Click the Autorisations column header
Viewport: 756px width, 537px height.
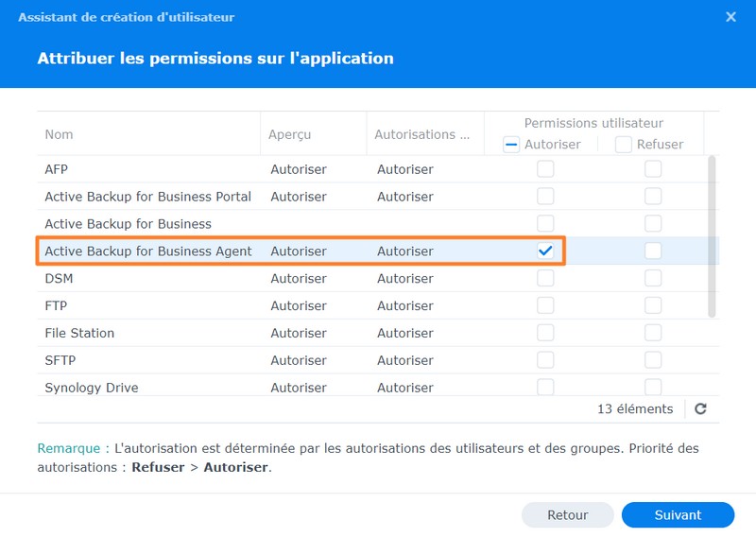click(x=421, y=134)
